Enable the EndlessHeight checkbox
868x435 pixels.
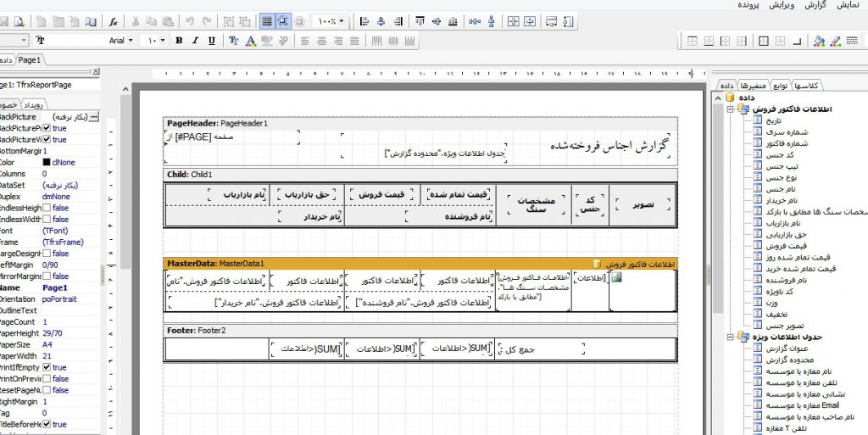47,208
